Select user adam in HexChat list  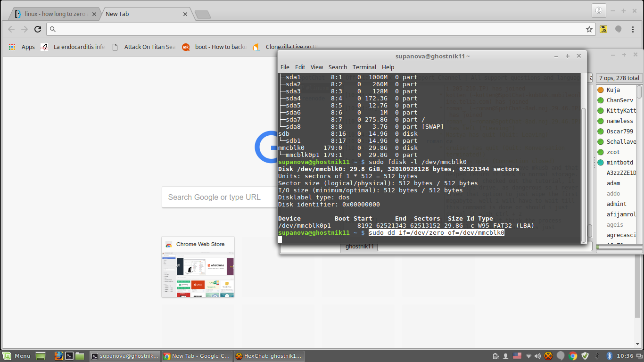coord(613,183)
